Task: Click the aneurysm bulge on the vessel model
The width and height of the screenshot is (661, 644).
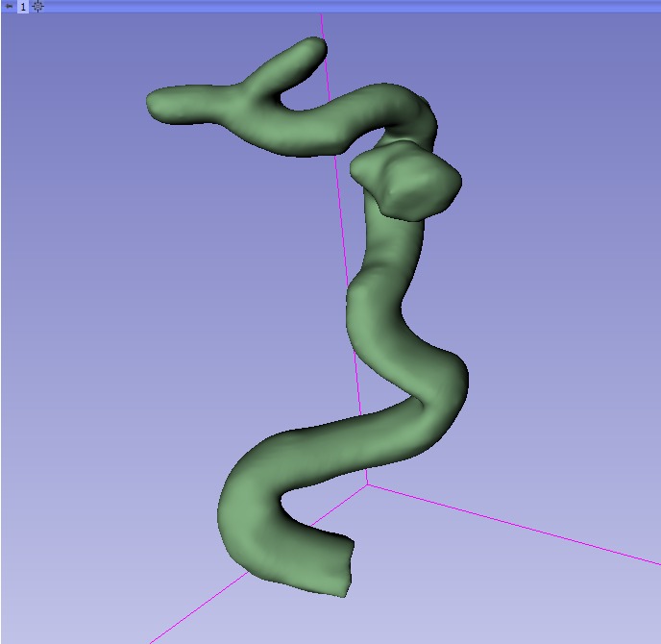Action: [x=407, y=180]
